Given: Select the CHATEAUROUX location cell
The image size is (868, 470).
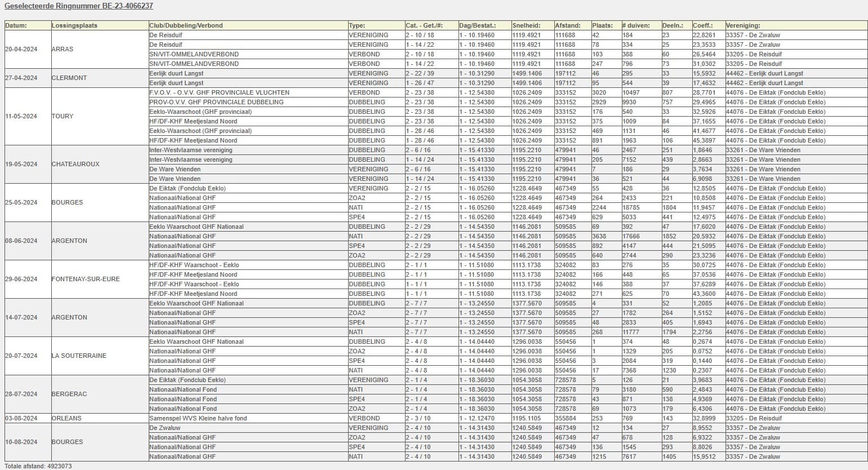Looking at the screenshot, I should tap(75, 164).
